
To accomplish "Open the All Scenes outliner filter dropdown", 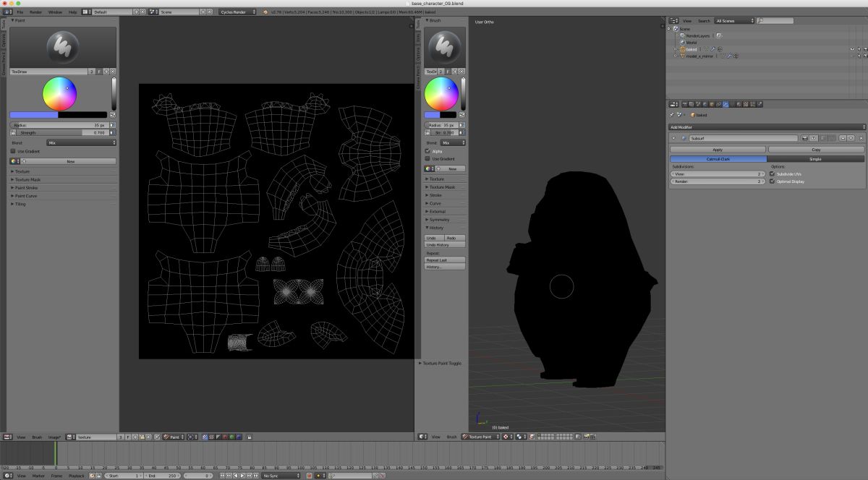I will click(x=735, y=21).
